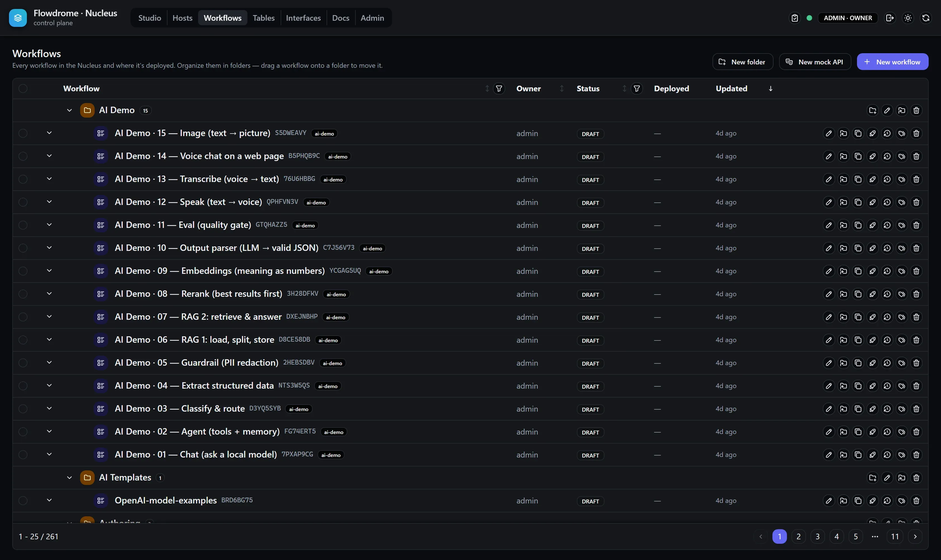Expand AI Demo 09 Embeddings row details
941x560 pixels.
[x=49, y=270]
